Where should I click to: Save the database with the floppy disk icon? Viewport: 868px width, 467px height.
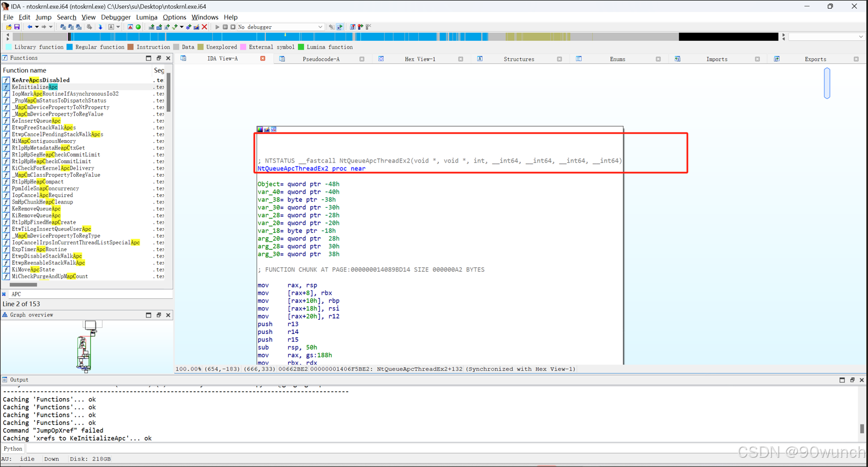pyautogui.click(x=17, y=27)
